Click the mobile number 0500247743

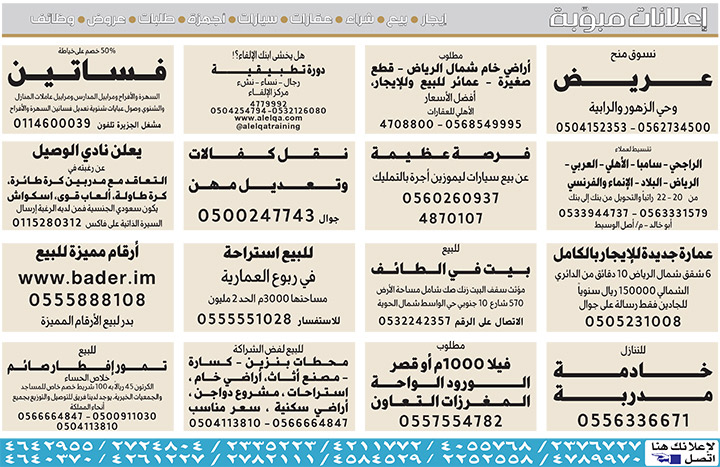(x=256, y=215)
